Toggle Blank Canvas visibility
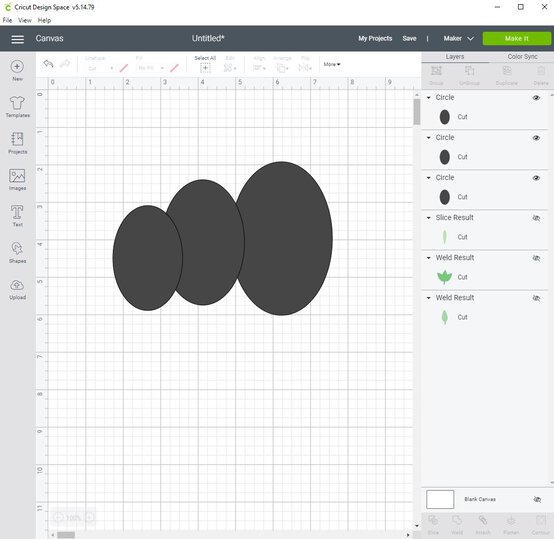Image resolution: width=554 pixels, height=539 pixels. click(x=537, y=499)
